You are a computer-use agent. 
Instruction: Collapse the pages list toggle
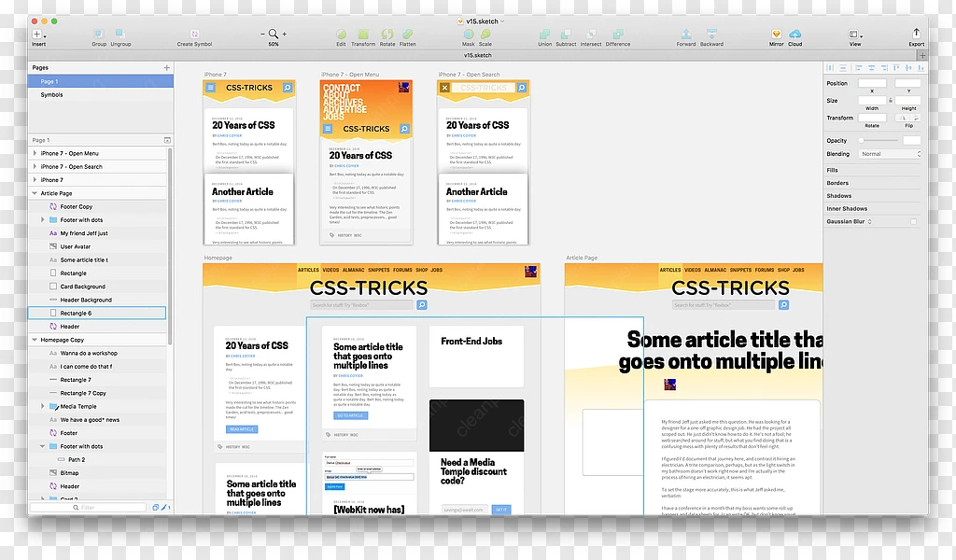167,140
